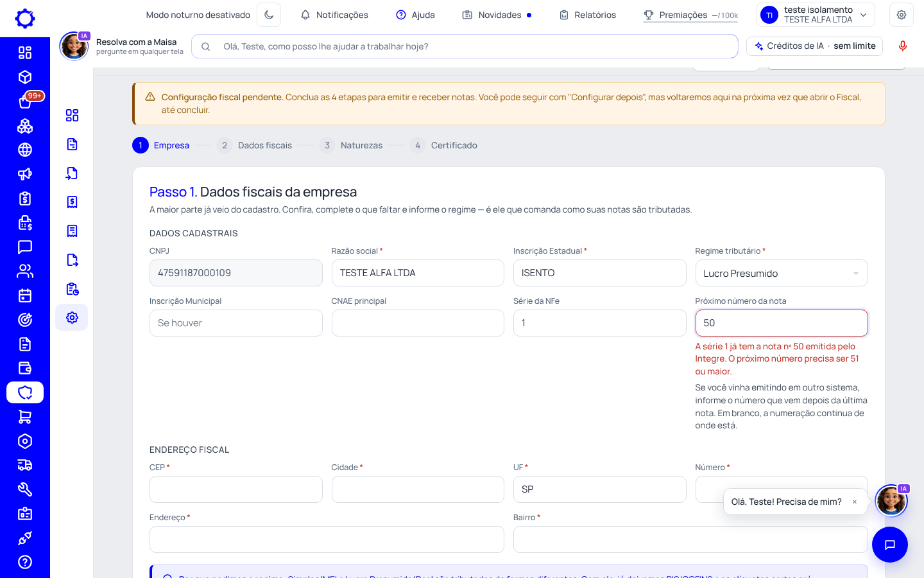The width and height of the screenshot is (924, 578).
Task: Expand the Regime tributário dropdown
Action: coord(782,273)
